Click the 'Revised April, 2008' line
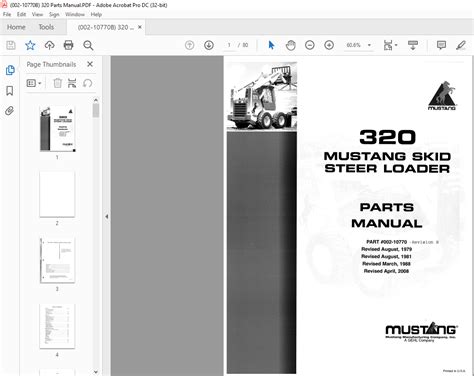Image resolution: width=474 pixels, height=376 pixels. [x=386, y=271]
